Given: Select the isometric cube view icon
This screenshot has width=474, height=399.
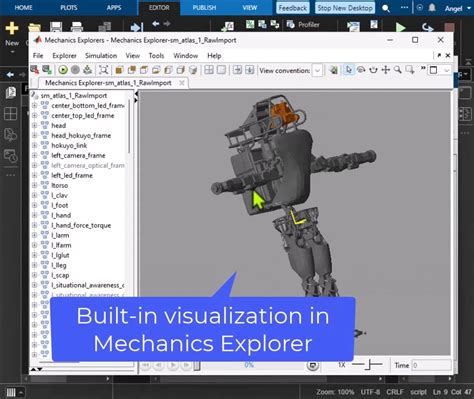Looking at the screenshot, I should click(x=193, y=70).
